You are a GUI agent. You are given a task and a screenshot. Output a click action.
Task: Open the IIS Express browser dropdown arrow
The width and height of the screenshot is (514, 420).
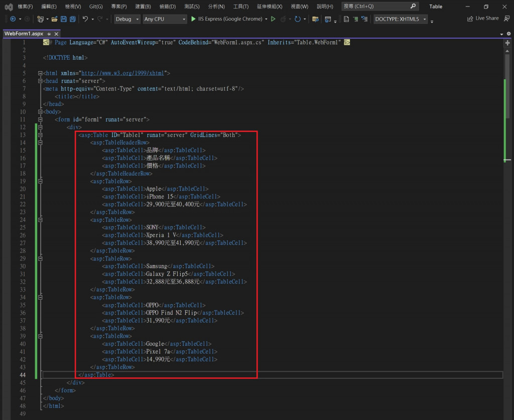(266, 19)
